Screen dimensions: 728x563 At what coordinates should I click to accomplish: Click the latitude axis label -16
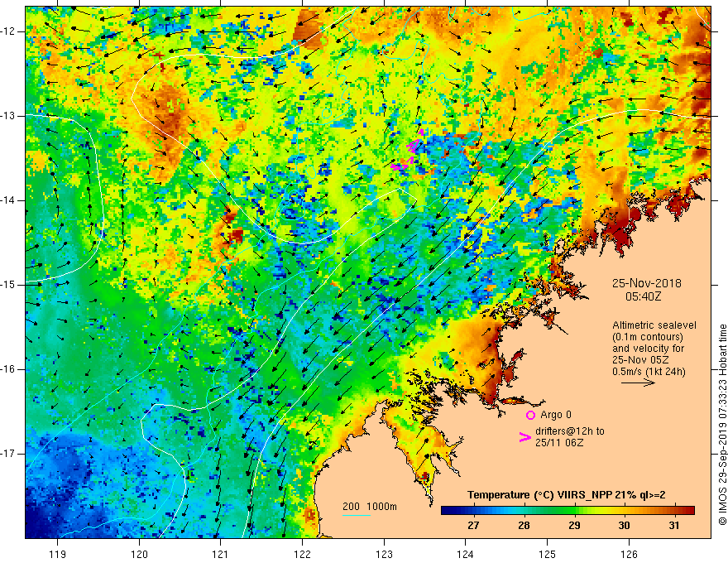pyautogui.click(x=8, y=369)
